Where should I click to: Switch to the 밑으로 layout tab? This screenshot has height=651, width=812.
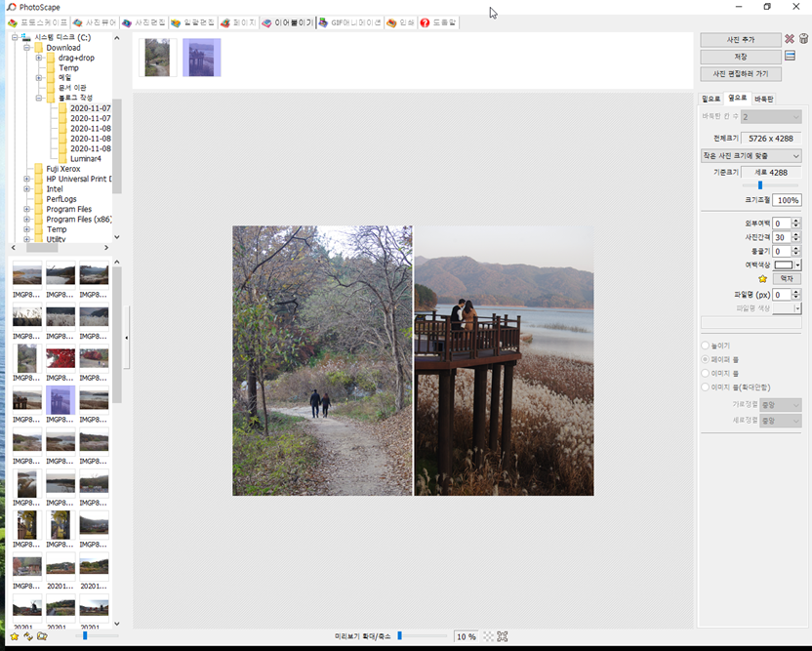click(x=711, y=99)
